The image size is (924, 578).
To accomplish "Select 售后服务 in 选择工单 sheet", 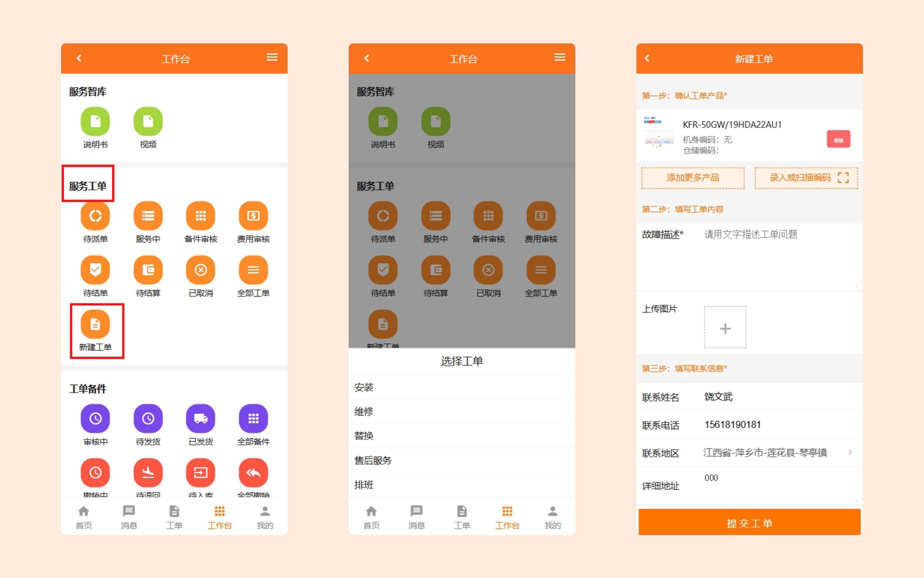I will click(x=462, y=460).
